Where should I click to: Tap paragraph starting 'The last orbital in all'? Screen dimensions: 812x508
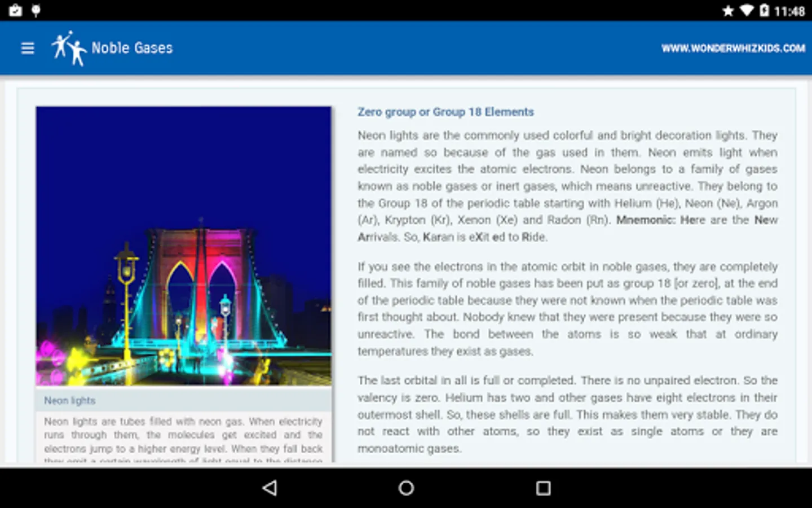567,414
